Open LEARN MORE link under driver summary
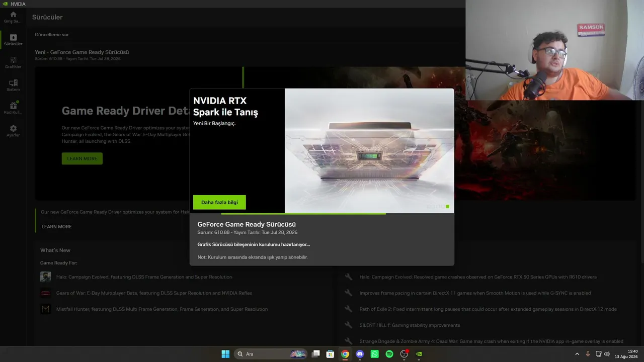The height and width of the screenshot is (362, 644). tap(56, 227)
